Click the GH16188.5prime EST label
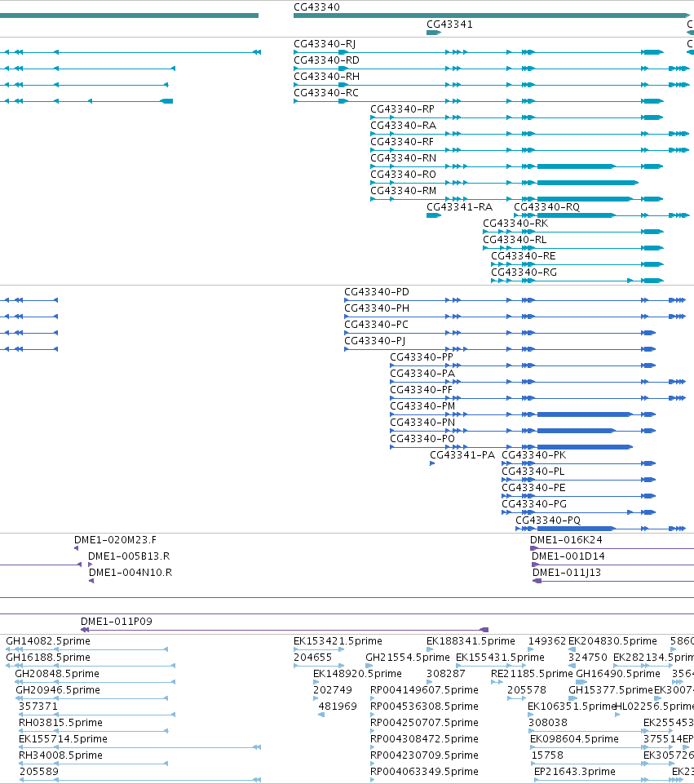 click(x=48, y=658)
